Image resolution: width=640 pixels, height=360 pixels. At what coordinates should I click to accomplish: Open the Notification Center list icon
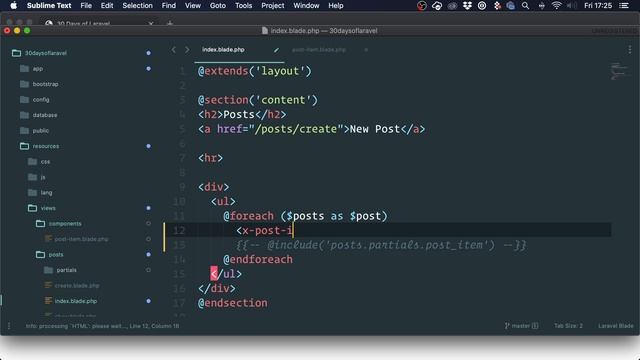click(624, 5)
